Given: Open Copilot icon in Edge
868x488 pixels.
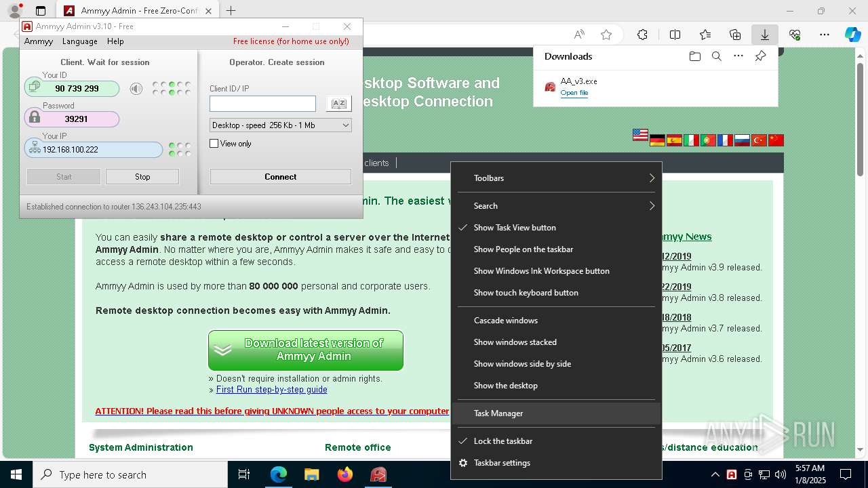Looking at the screenshot, I should click(x=852, y=35).
